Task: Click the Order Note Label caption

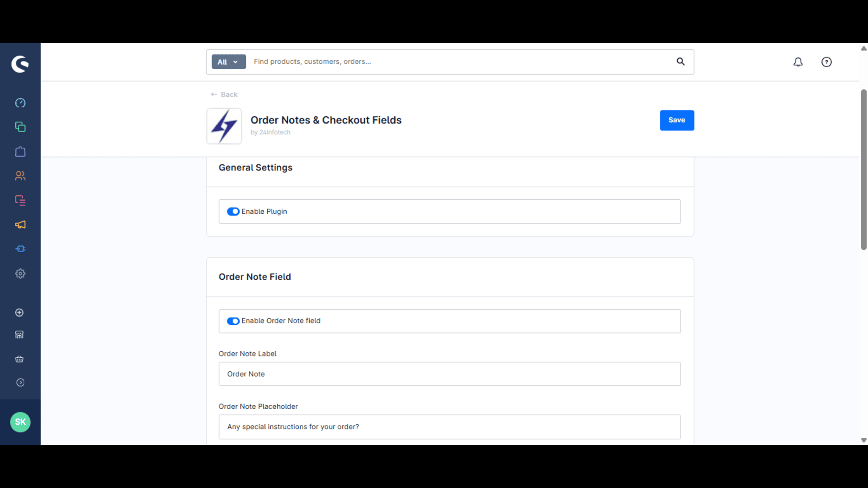Action: click(x=247, y=354)
